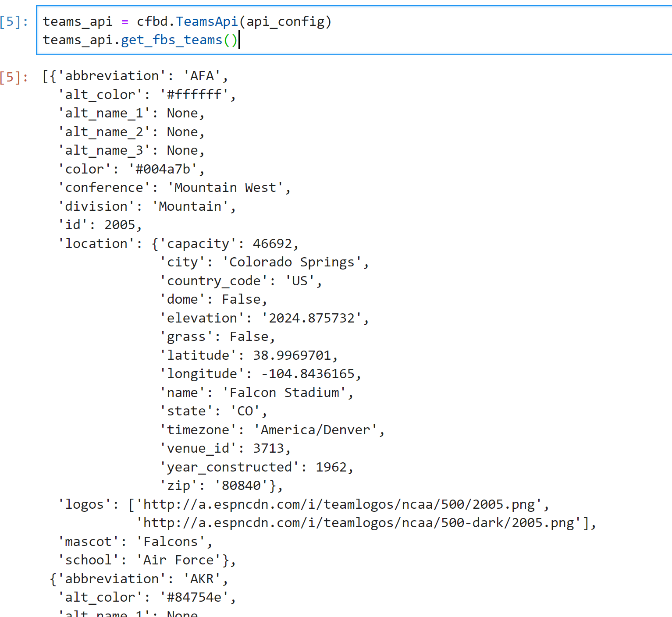Click the city 'Colorado Springs' value
Viewport: 672px width, 617px height.
click(x=292, y=262)
